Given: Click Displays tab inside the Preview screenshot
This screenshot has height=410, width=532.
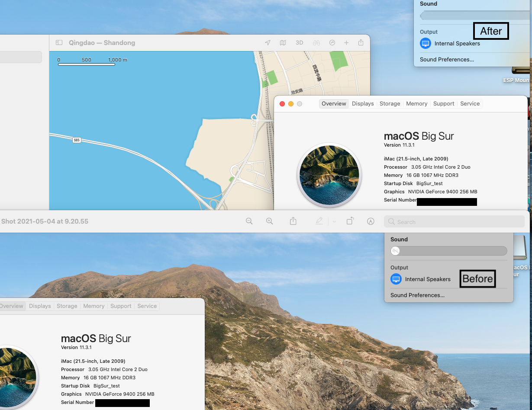Looking at the screenshot, I should click(40, 306).
